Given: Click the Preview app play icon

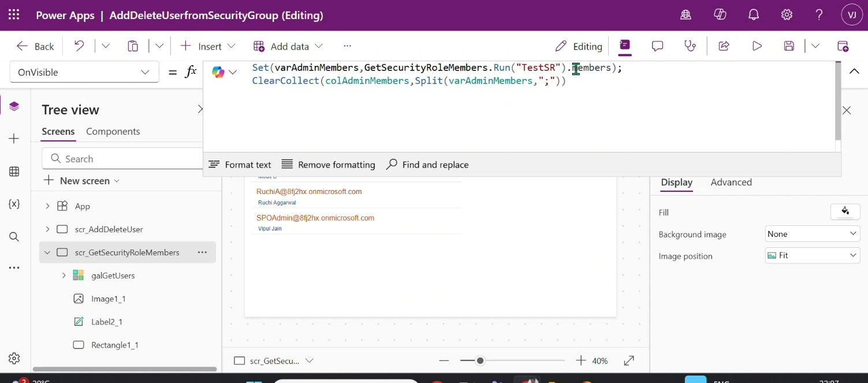Looking at the screenshot, I should coord(757,46).
